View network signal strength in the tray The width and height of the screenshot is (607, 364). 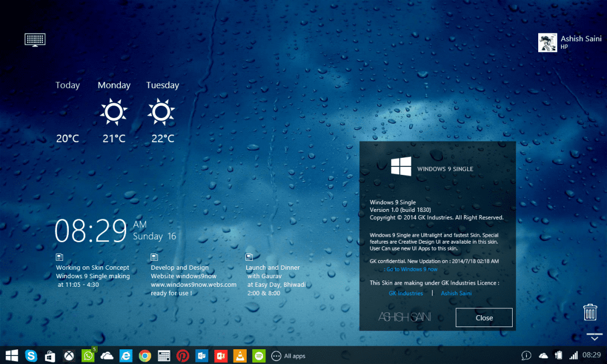[x=573, y=355]
